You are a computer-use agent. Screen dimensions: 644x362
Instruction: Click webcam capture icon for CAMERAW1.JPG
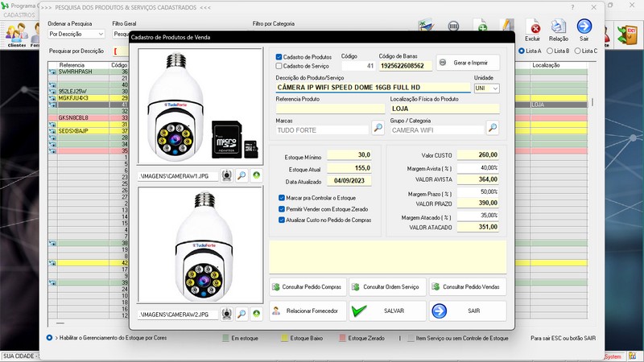click(x=228, y=175)
